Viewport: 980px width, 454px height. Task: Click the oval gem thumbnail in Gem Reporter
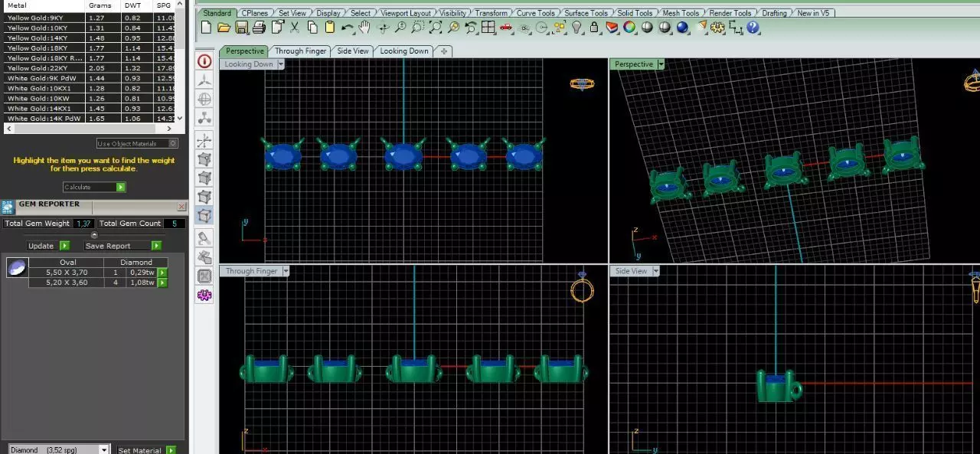(17, 267)
